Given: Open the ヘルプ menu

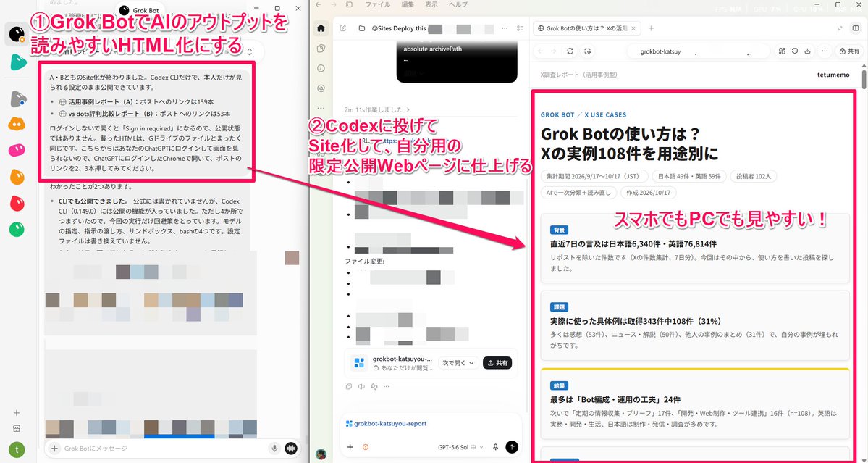Looking at the screenshot, I should (x=458, y=4).
